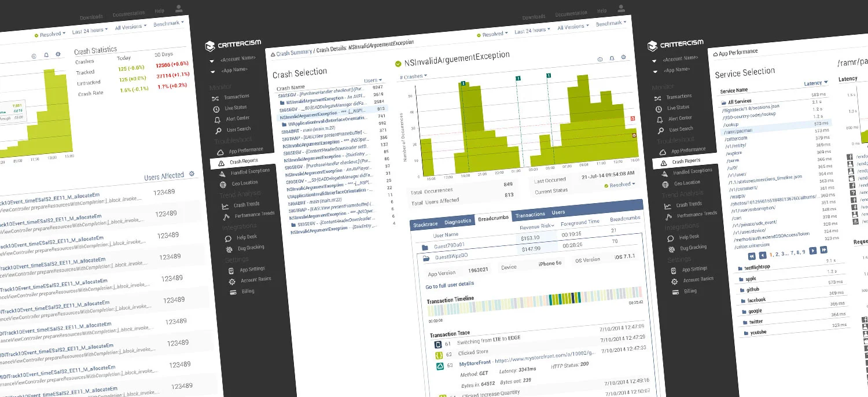Open Crash Trends chart icon in Crash Details sidebar
This screenshot has height=397, width=868.
coord(224,205)
